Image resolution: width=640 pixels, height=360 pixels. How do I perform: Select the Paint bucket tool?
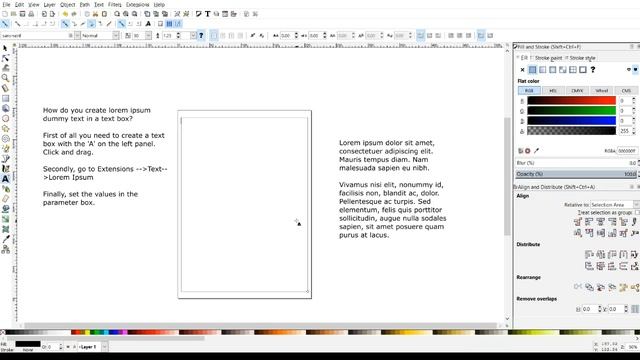5,209
